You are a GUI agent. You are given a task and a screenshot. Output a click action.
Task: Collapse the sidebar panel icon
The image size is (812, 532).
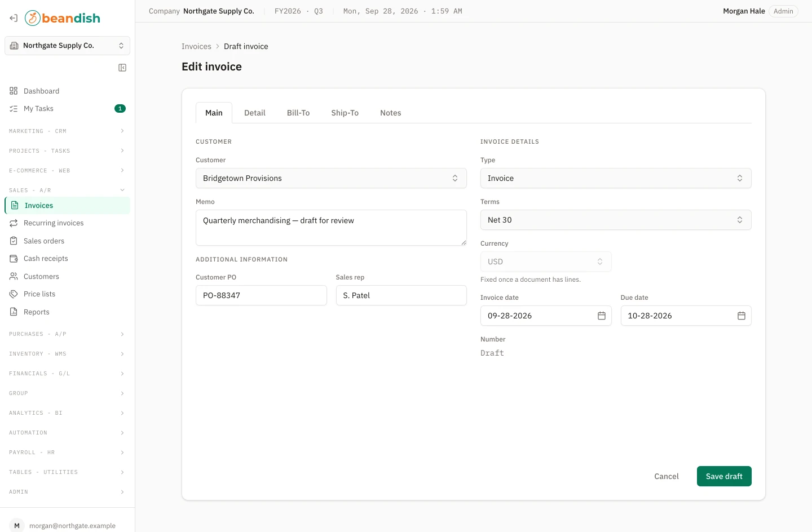122,68
